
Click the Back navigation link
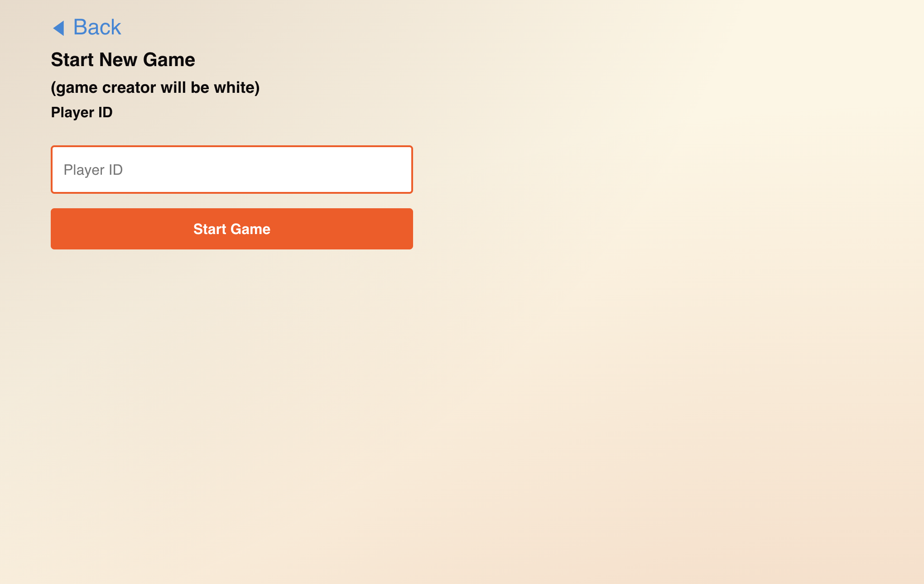(x=86, y=27)
